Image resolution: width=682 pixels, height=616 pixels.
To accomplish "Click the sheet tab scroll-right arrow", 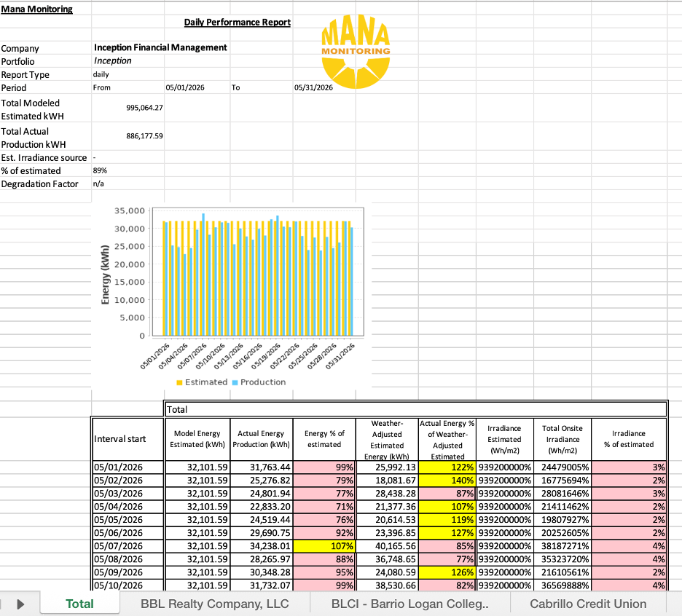I will 20,604.
